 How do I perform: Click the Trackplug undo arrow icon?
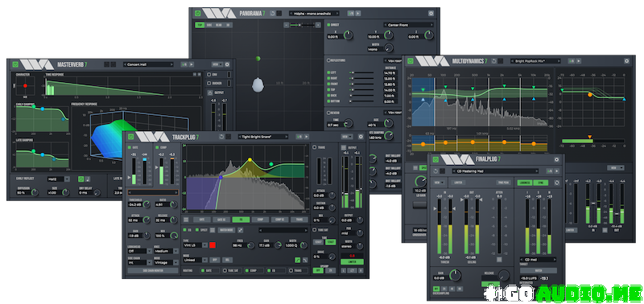point(222,137)
